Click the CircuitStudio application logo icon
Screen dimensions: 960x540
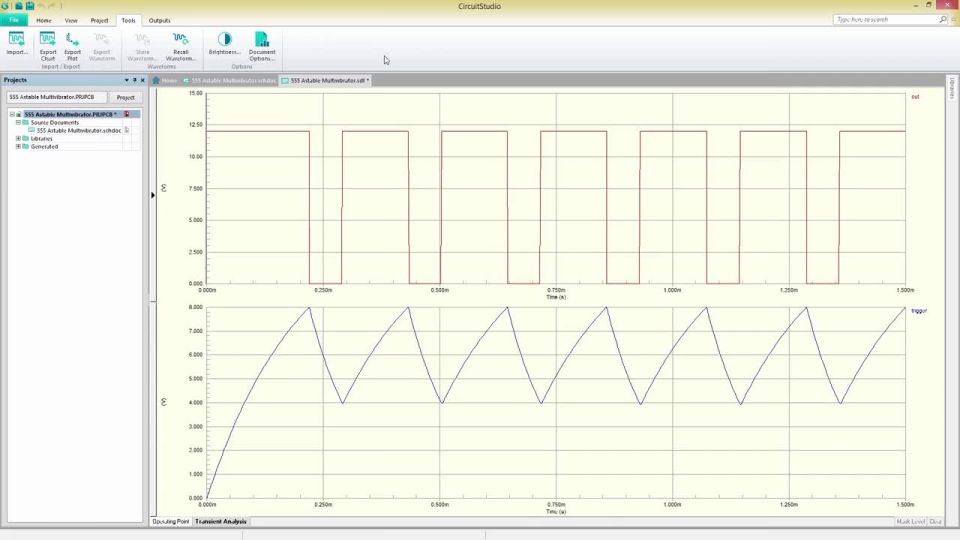[x=5, y=6]
